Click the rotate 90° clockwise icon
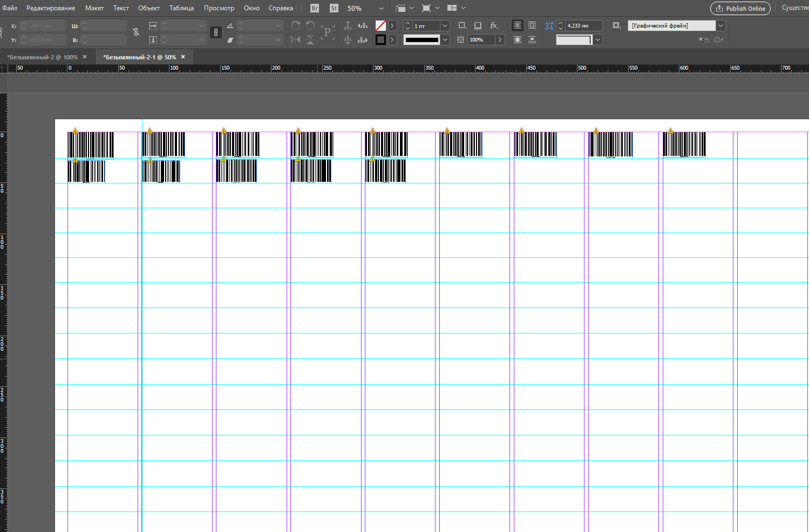This screenshot has width=809, height=532. [x=296, y=25]
